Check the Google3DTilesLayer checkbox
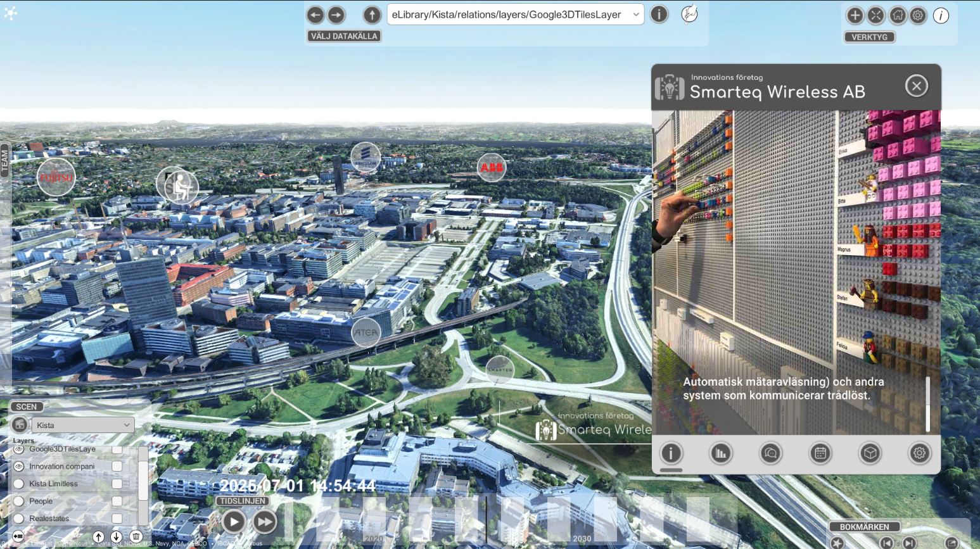The width and height of the screenshot is (980, 549). coord(117,449)
